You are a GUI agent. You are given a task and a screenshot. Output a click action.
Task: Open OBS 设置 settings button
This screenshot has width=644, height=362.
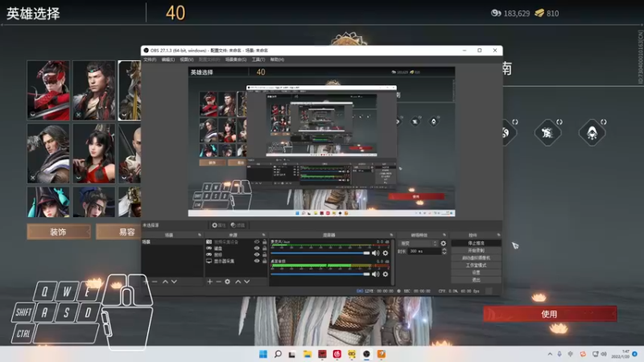(476, 273)
